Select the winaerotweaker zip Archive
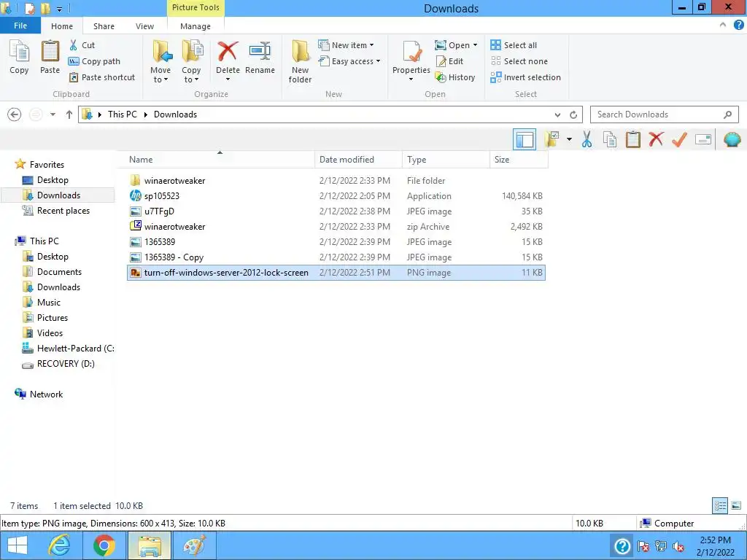The height and width of the screenshot is (560, 747). 336,227
